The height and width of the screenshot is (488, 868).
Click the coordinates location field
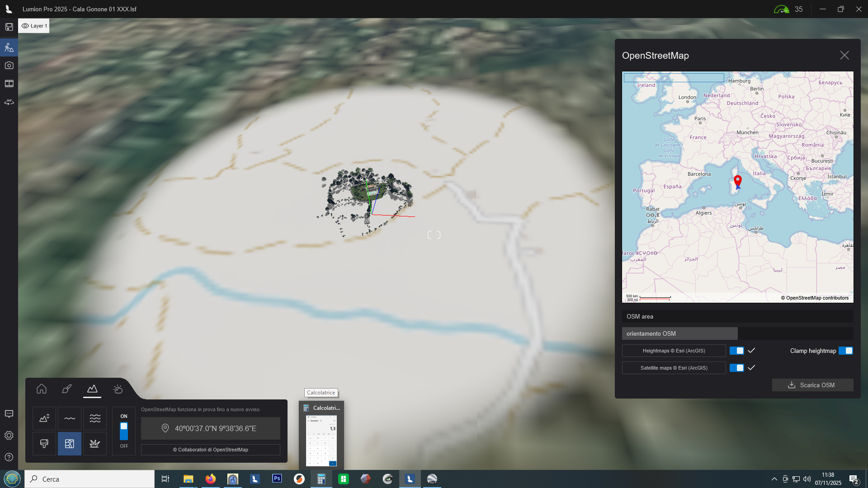click(x=211, y=428)
